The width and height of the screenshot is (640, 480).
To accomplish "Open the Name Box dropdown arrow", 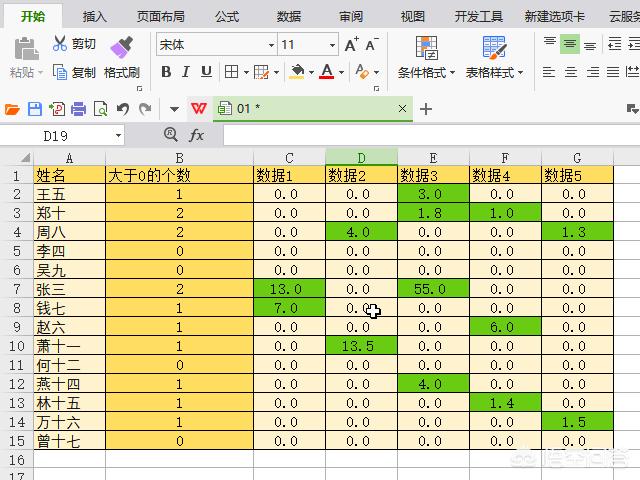I will point(118,135).
